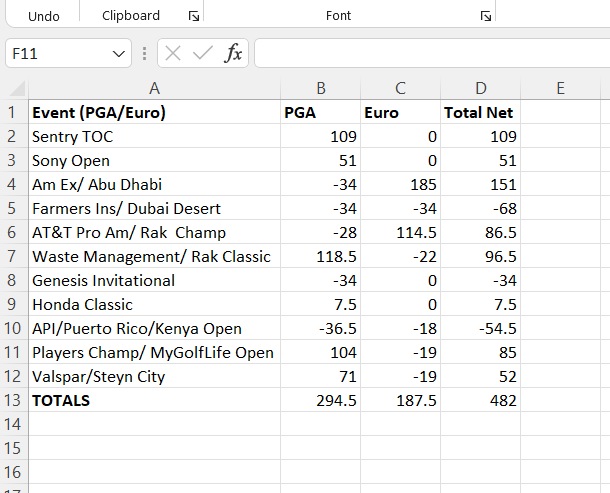
Task: Select the Sony Open cell
Action: click(x=154, y=160)
